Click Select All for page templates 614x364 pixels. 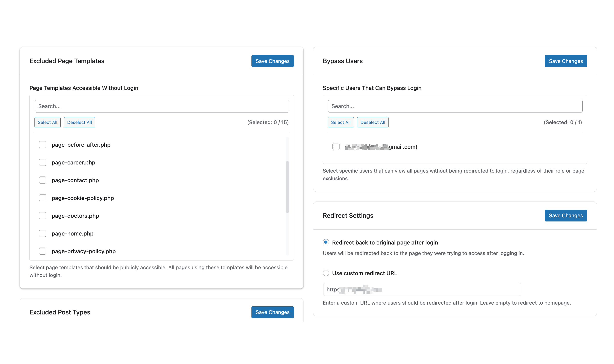click(47, 122)
